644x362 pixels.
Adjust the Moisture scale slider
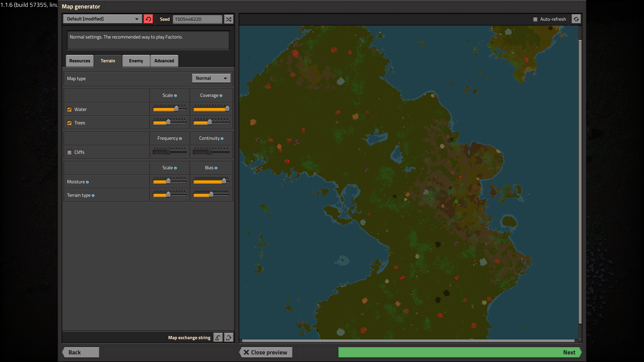(170, 181)
